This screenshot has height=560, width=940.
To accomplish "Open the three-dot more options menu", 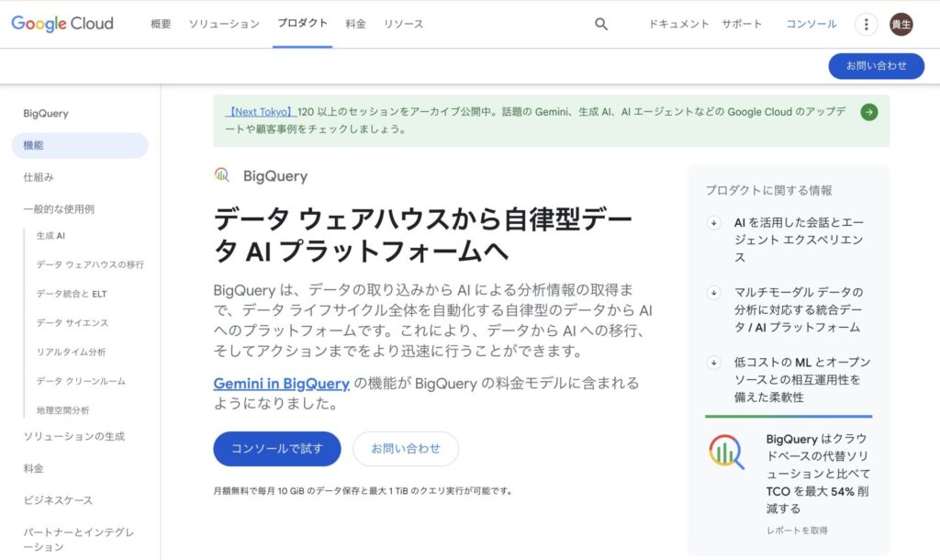I will pyautogui.click(x=866, y=24).
